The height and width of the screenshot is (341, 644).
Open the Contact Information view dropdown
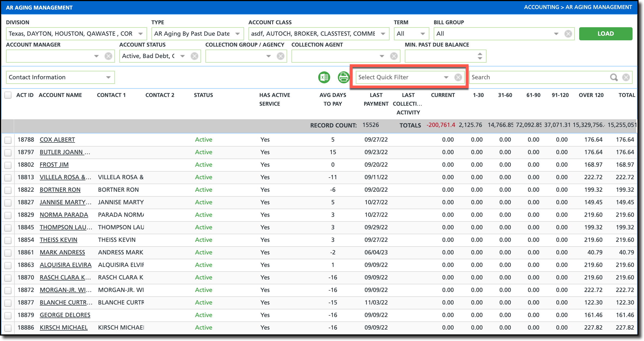108,77
